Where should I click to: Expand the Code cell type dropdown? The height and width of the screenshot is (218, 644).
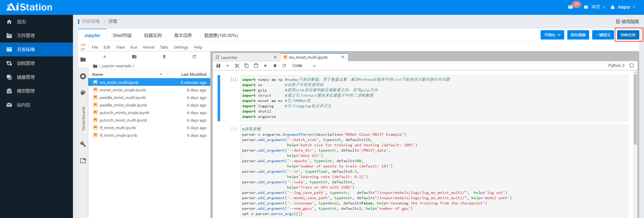point(304,66)
